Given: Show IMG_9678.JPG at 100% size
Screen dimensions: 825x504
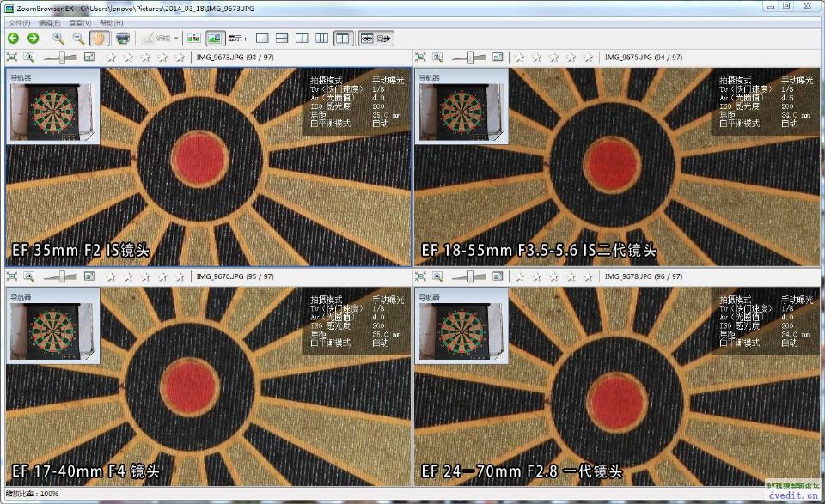Looking at the screenshot, I should point(437,276).
